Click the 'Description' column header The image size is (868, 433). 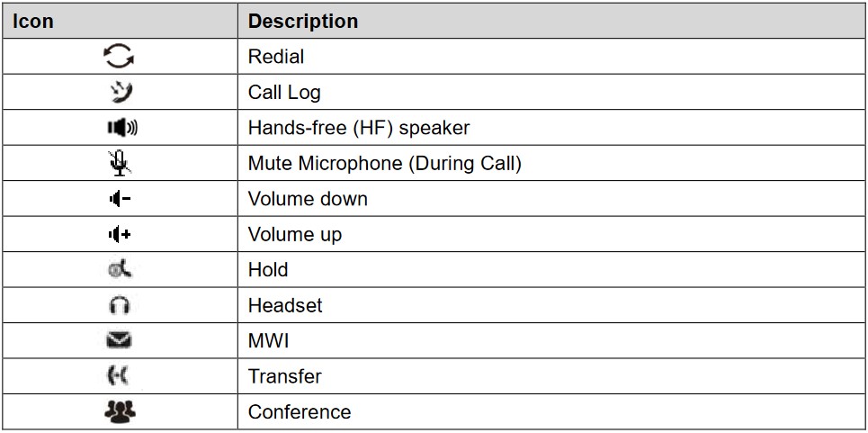tap(303, 22)
